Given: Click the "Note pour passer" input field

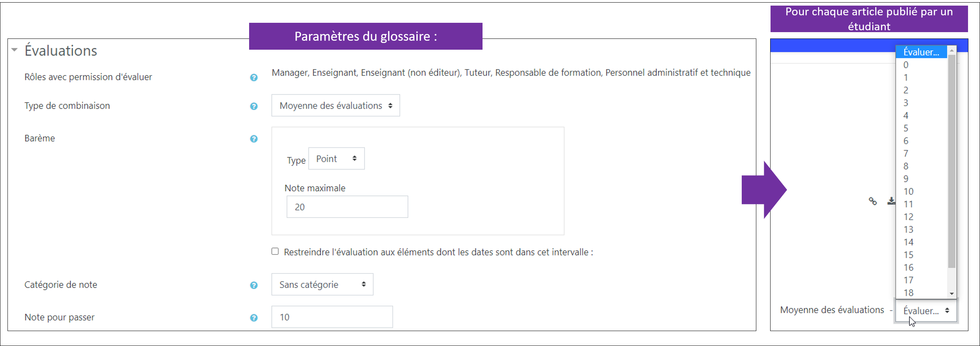Looking at the screenshot, I should [x=331, y=317].
